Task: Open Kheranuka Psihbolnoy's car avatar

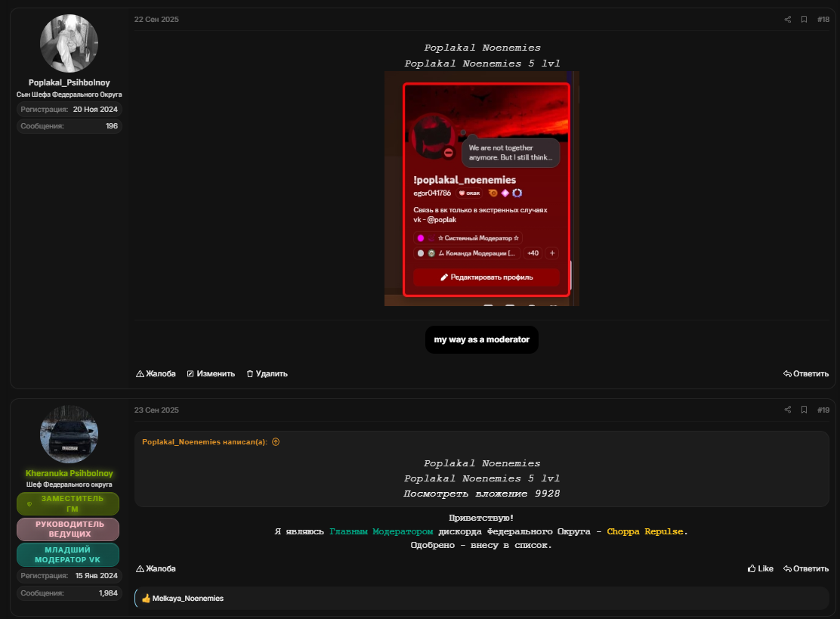Action: pyautogui.click(x=69, y=434)
